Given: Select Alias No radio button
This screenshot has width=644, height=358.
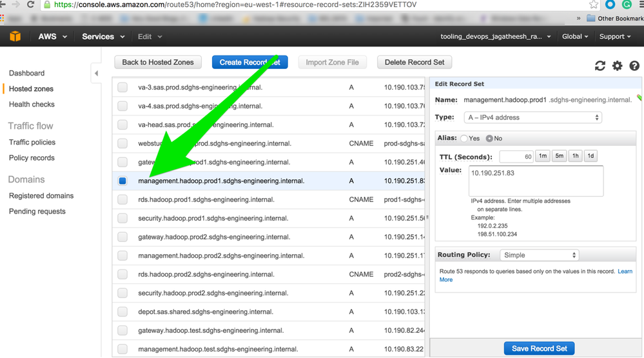Looking at the screenshot, I should (489, 139).
